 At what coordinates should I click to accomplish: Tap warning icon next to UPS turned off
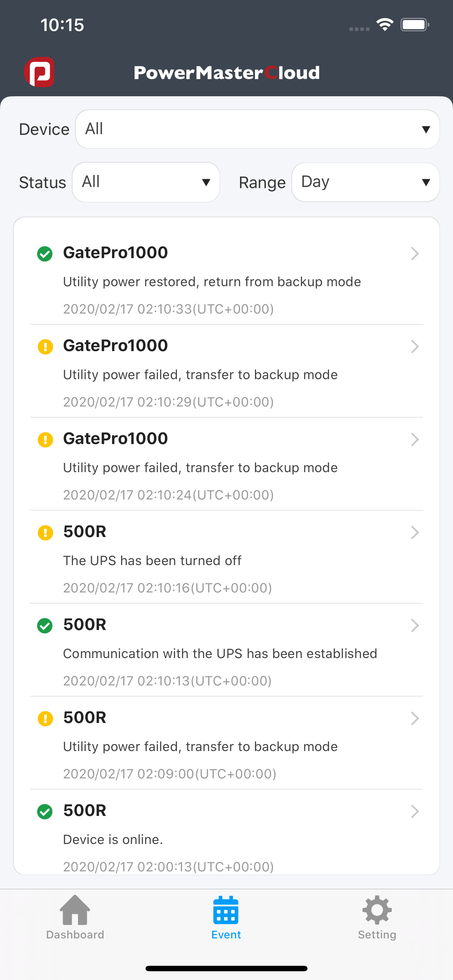[x=45, y=533]
